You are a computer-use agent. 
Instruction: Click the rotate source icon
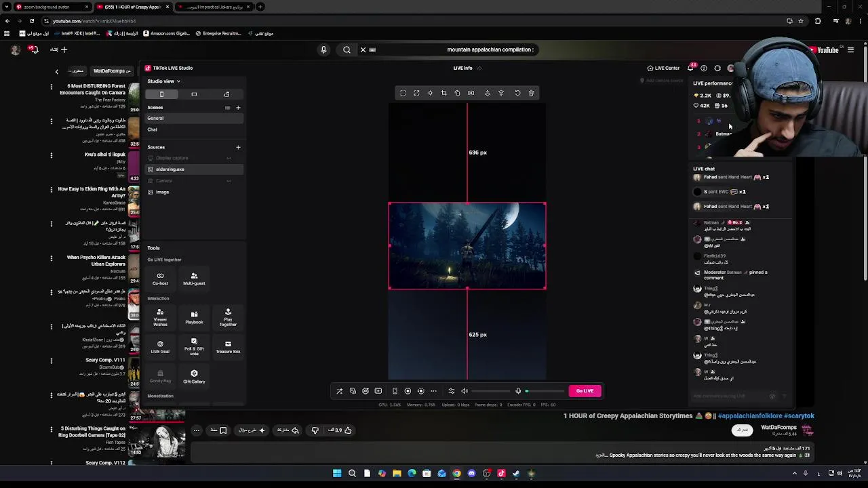[457, 93]
